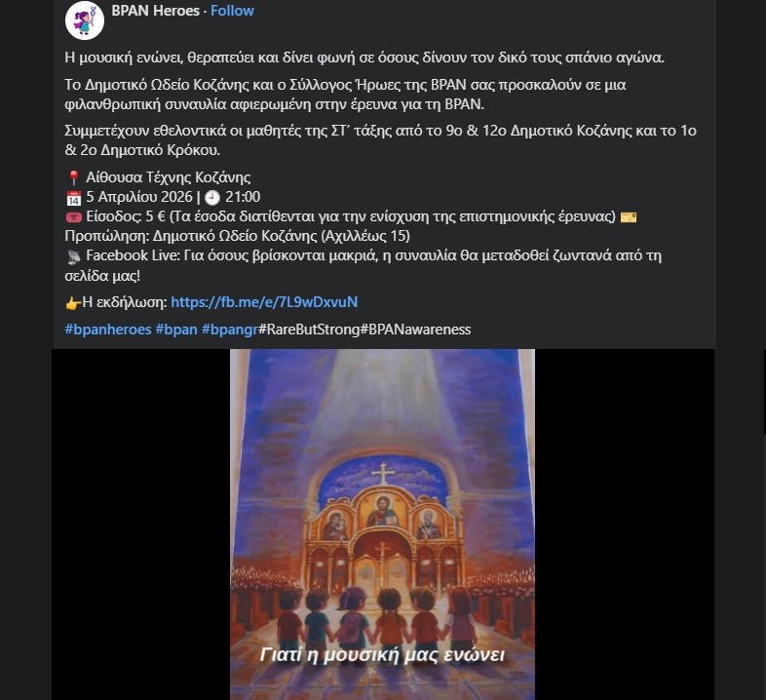Viewport: 766px width, 700px height.
Task: Open the BPAN Heroes profile picture
Action: coord(85,19)
